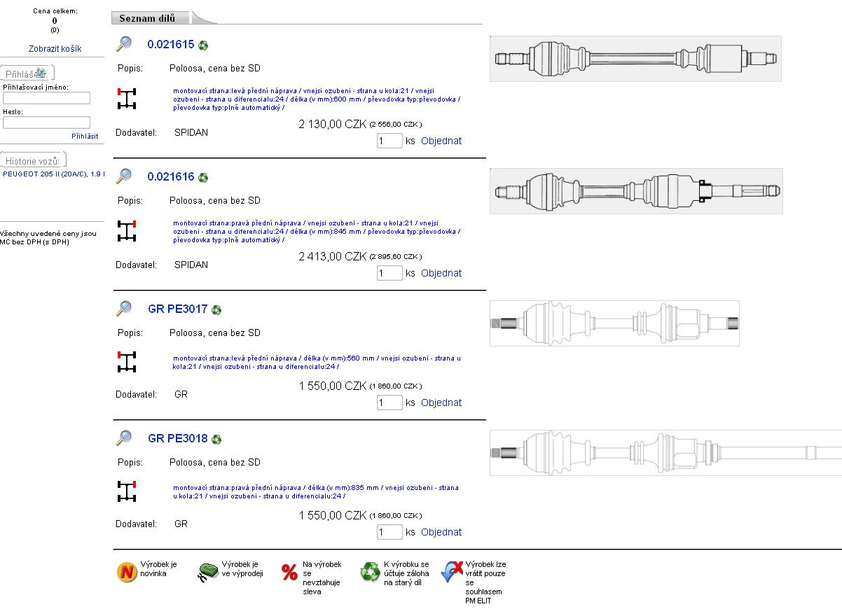The height and width of the screenshot is (616, 842).
Task: Click the red percent no-discount legend icon
Action: click(289, 573)
